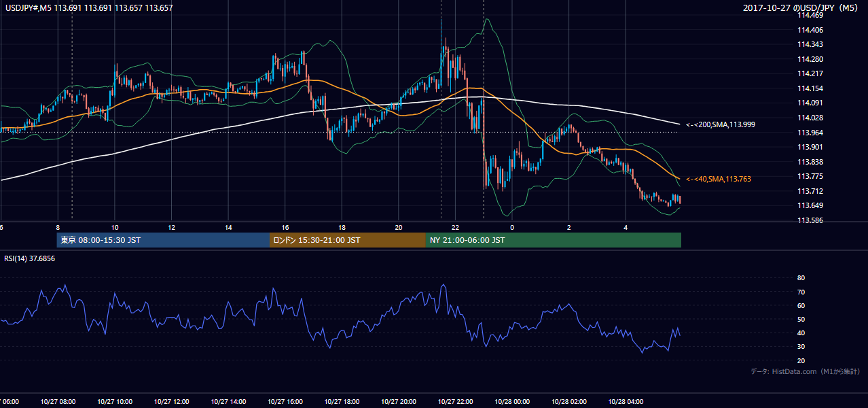Click the 114.280 price axis label

(810, 59)
